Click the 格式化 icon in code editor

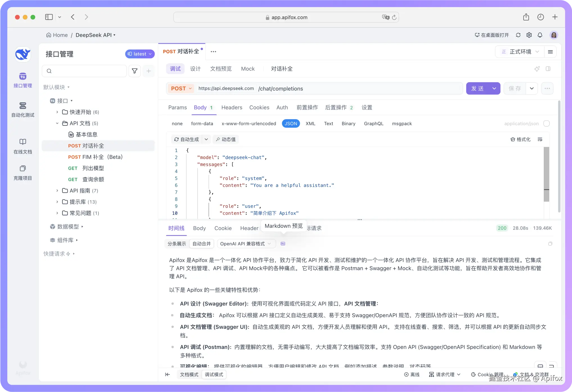coord(521,139)
